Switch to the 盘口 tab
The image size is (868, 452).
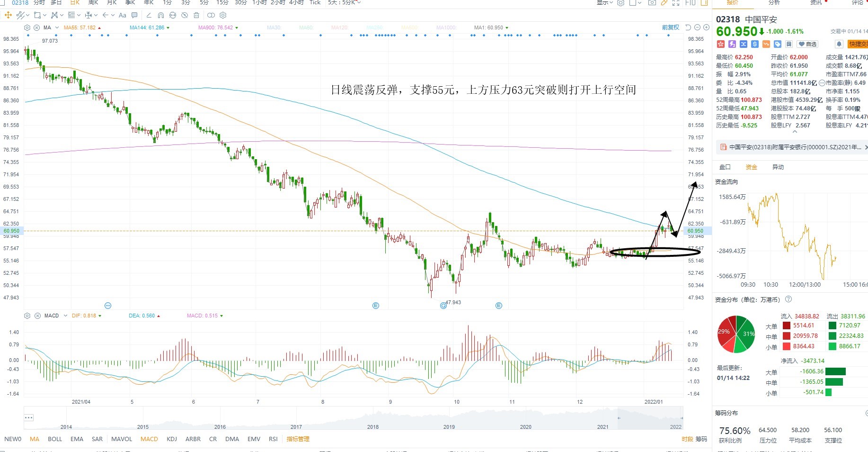725,167
